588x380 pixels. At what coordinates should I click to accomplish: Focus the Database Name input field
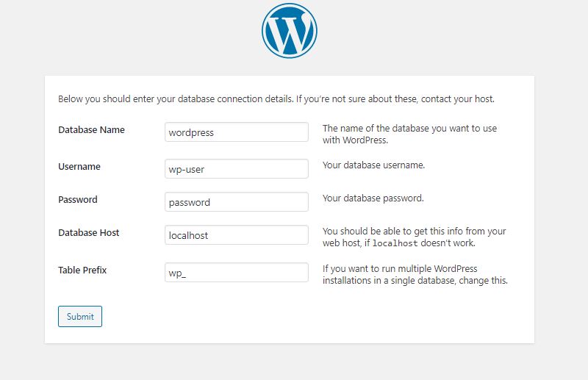[x=236, y=132]
